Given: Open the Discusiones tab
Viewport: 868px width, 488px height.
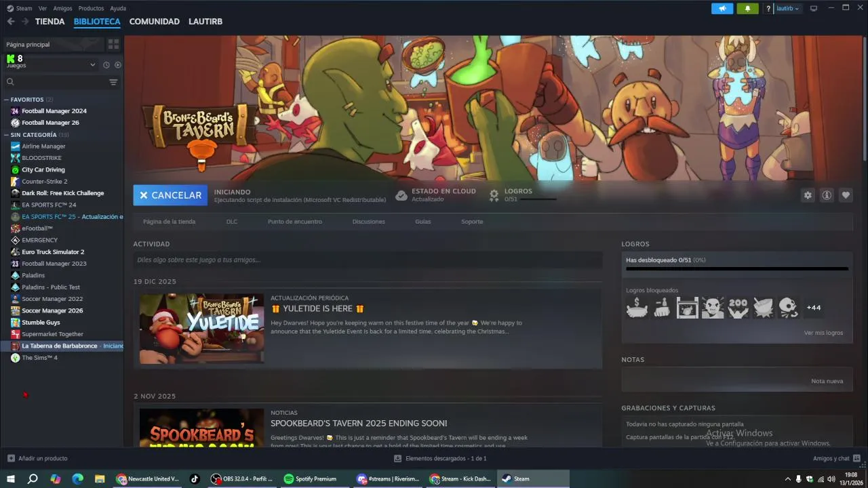Looking at the screenshot, I should tap(368, 222).
